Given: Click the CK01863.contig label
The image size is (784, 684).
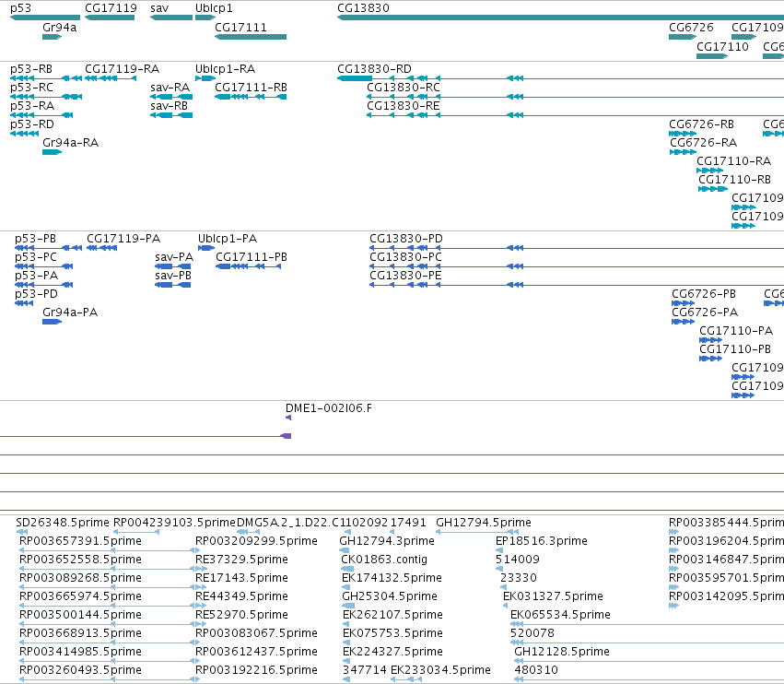Looking at the screenshot, I should click(384, 560).
